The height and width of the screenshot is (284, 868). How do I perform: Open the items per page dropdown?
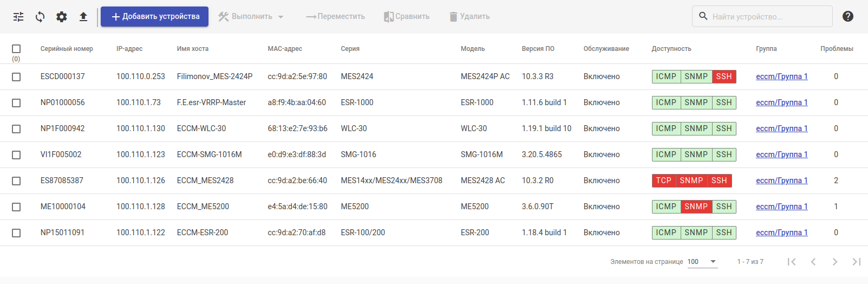pyautogui.click(x=702, y=262)
